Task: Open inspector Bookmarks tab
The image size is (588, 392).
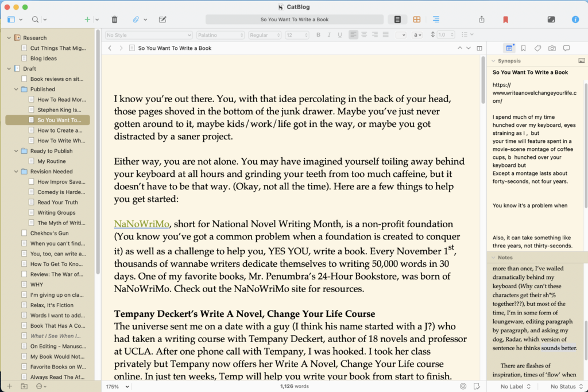Action: point(524,48)
